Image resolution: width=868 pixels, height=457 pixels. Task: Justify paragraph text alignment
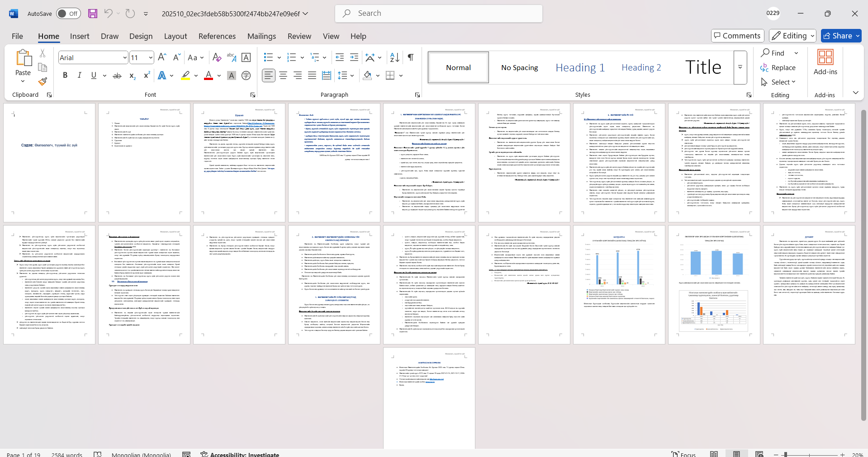[312, 75]
